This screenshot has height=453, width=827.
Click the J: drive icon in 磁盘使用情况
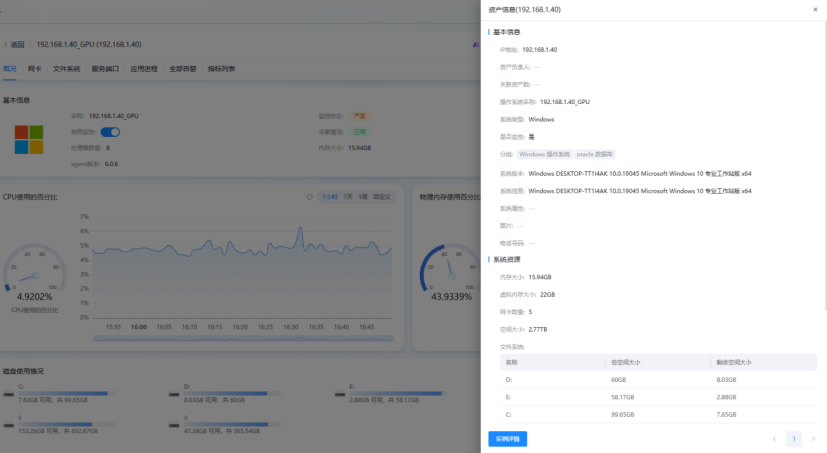tap(174, 425)
